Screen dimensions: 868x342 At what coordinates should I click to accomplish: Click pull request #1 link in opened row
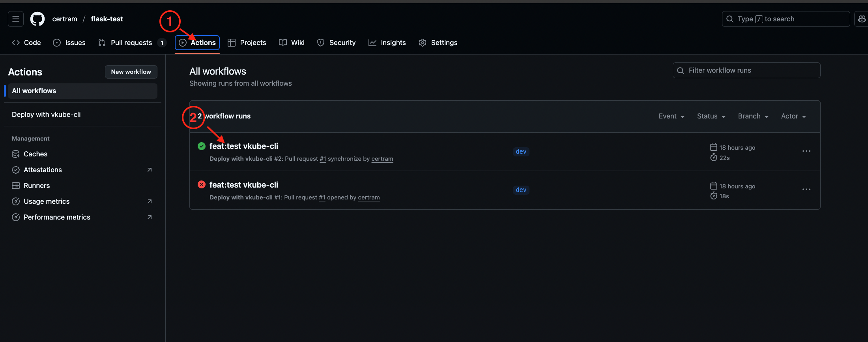322,197
